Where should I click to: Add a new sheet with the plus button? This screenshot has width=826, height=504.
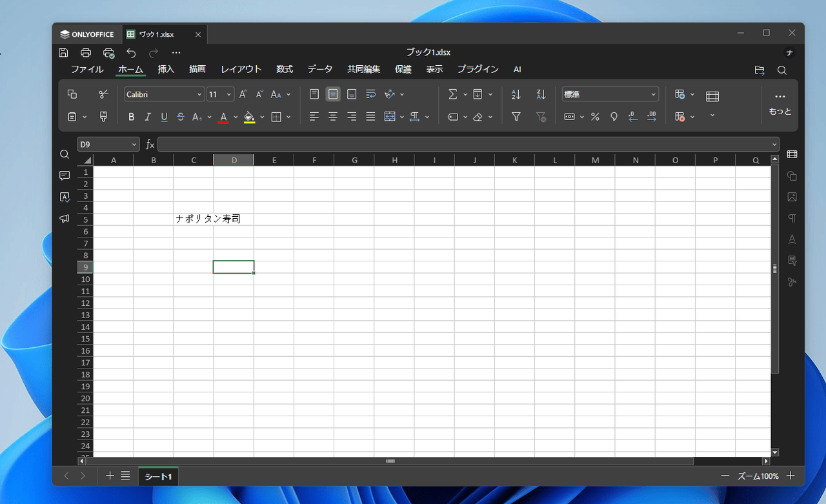coord(110,476)
